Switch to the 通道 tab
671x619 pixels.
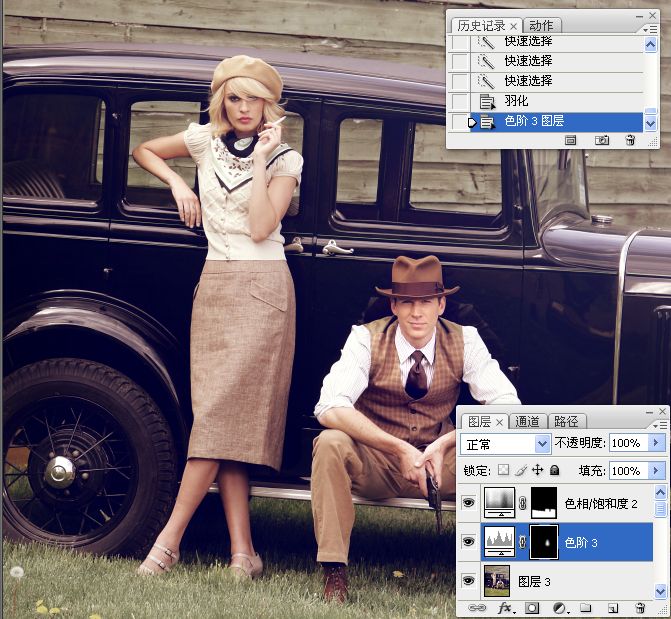527,422
